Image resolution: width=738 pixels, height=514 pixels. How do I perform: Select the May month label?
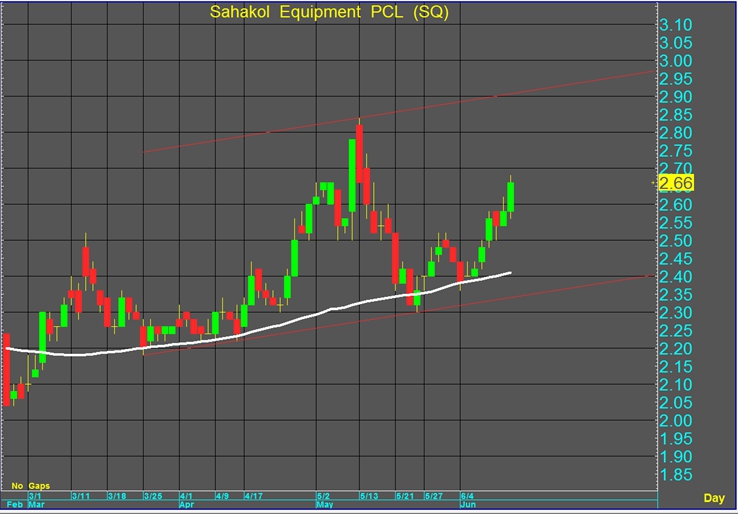(325, 504)
